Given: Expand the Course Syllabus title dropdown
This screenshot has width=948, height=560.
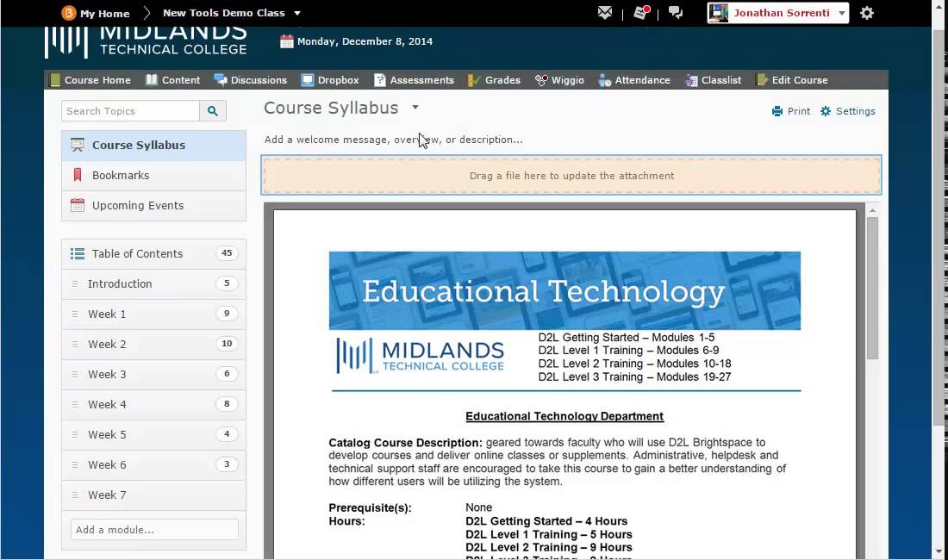Looking at the screenshot, I should pyautogui.click(x=415, y=108).
